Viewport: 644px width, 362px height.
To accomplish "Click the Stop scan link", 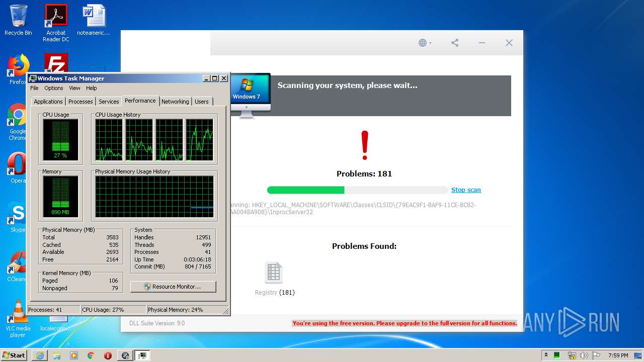I will [466, 190].
